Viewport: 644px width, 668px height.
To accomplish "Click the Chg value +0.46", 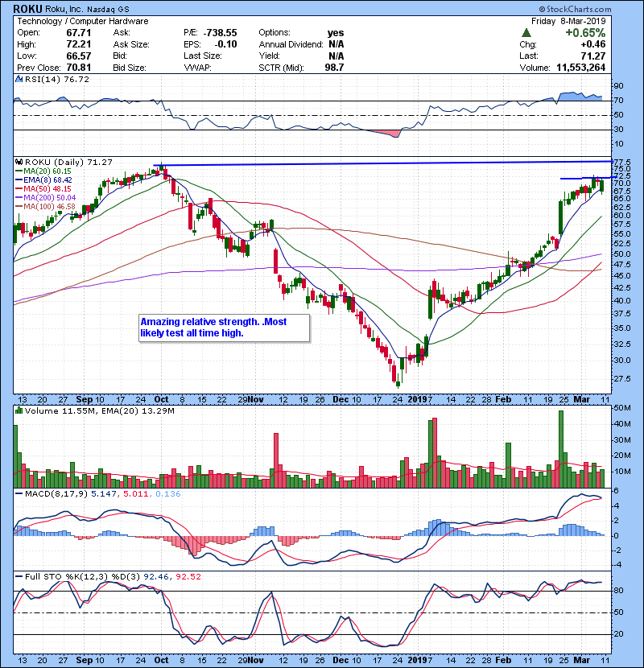I will click(592, 44).
